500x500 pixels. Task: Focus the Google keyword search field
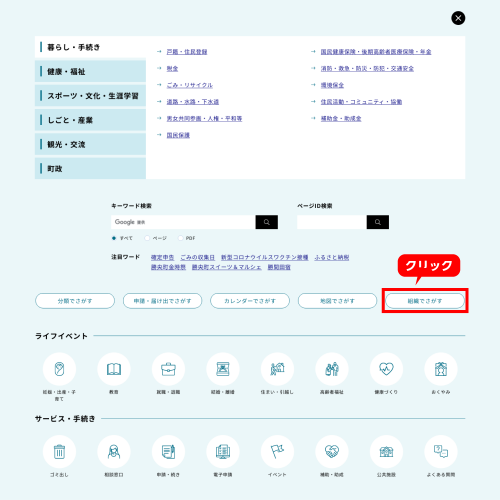[x=183, y=222]
